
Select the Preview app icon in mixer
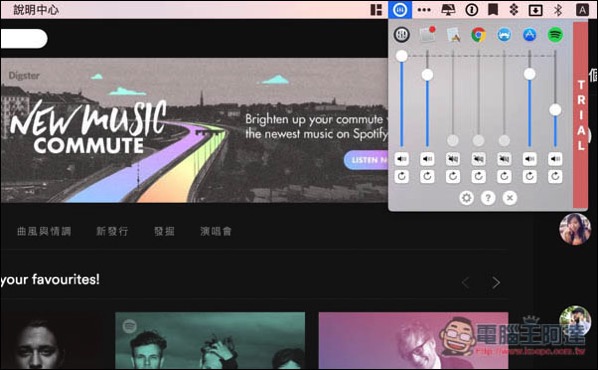pyautogui.click(x=453, y=35)
